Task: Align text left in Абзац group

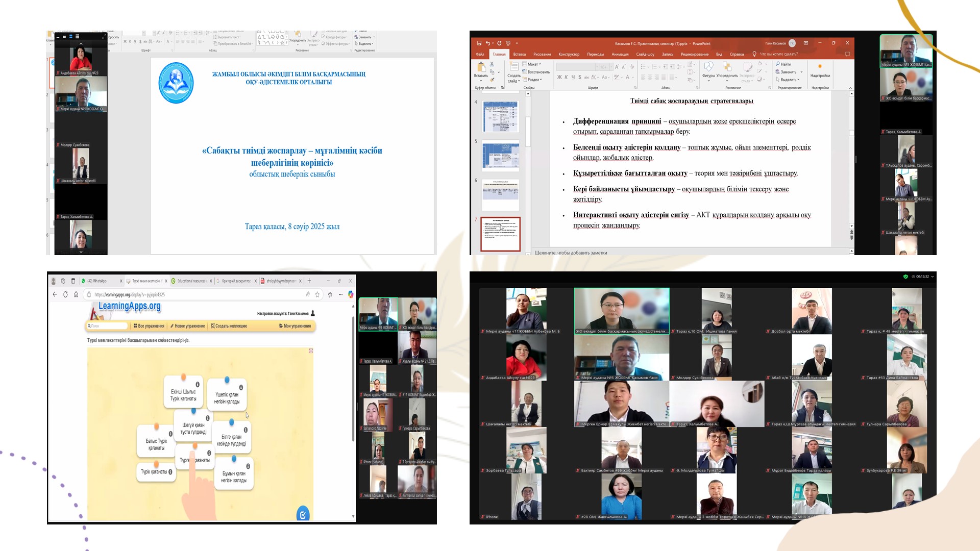Action: coord(643,78)
